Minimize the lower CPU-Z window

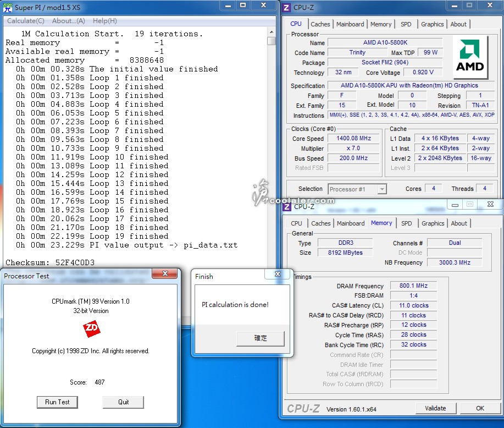pos(455,204)
